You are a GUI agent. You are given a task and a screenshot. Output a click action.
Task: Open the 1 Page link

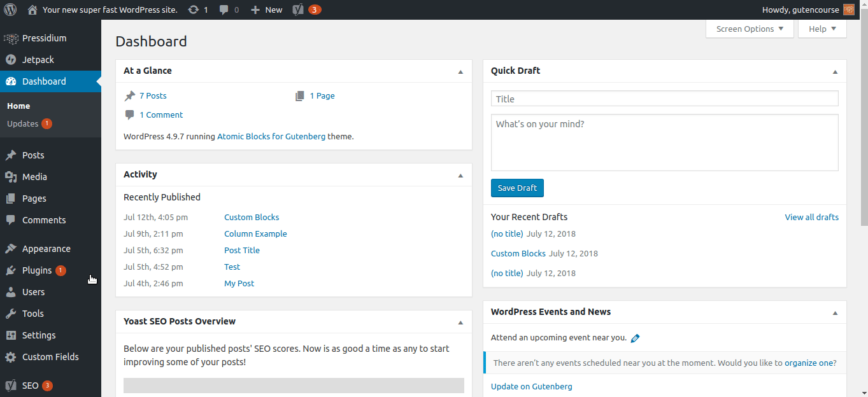322,95
